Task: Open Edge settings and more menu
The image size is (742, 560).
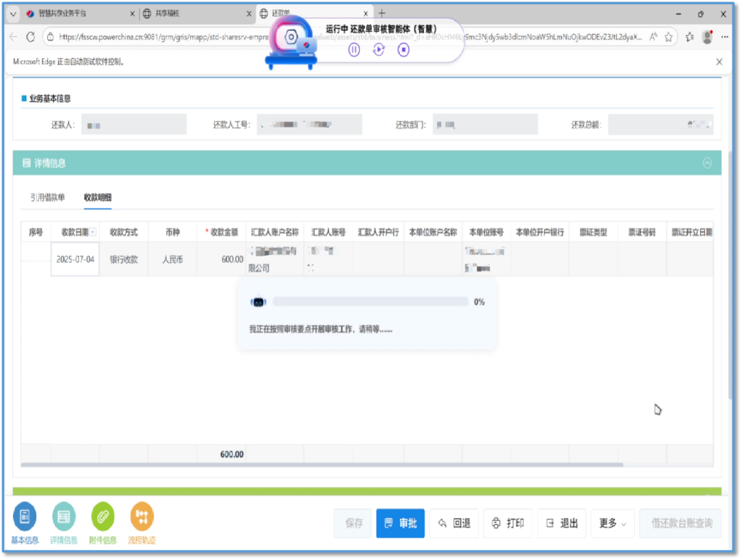Action: click(x=725, y=37)
